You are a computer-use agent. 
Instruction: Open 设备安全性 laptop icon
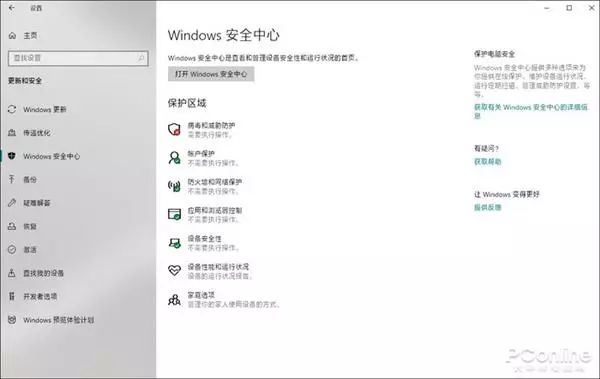pos(174,243)
